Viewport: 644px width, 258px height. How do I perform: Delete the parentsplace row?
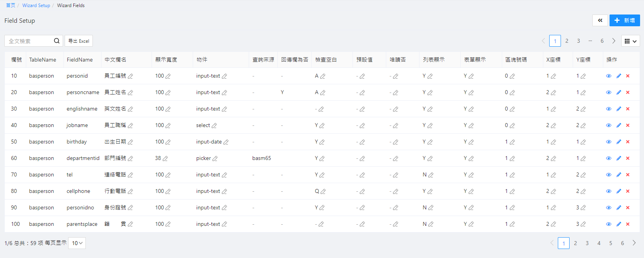(x=628, y=224)
